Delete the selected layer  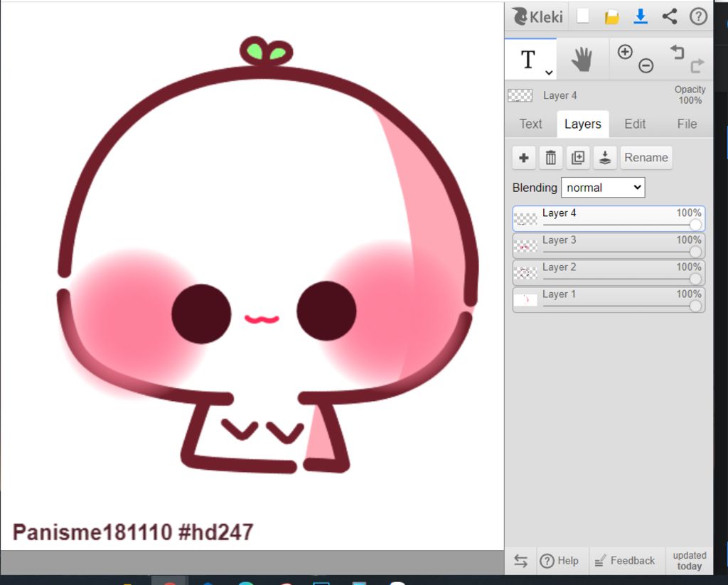click(x=551, y=158)
